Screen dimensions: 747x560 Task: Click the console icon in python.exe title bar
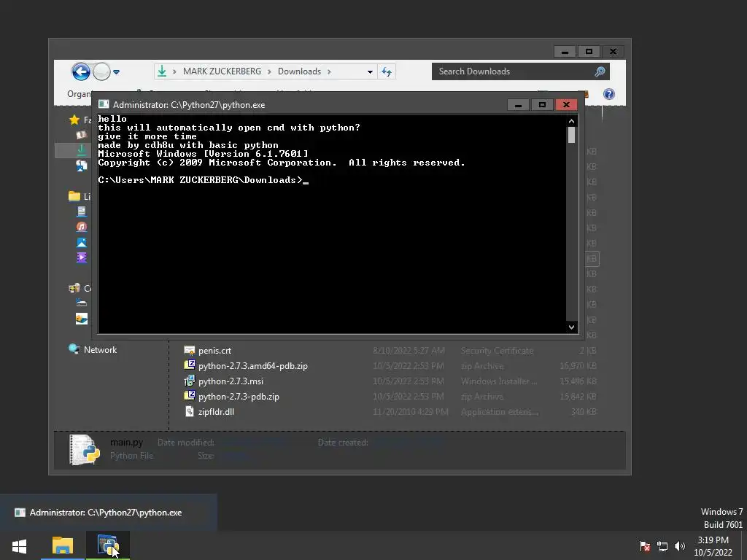(104, 105)
